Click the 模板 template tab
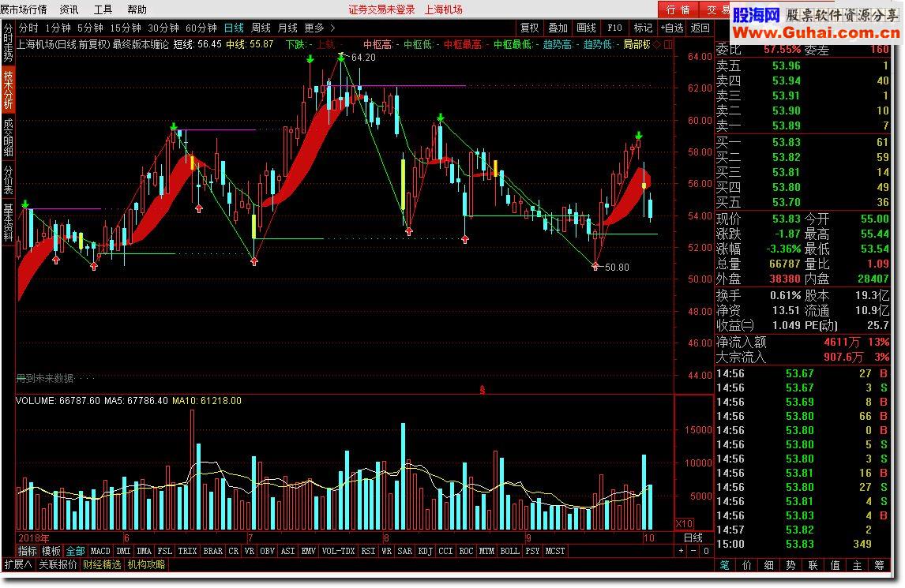This screenshot has width=905, height=588. (x=51, y=551)
